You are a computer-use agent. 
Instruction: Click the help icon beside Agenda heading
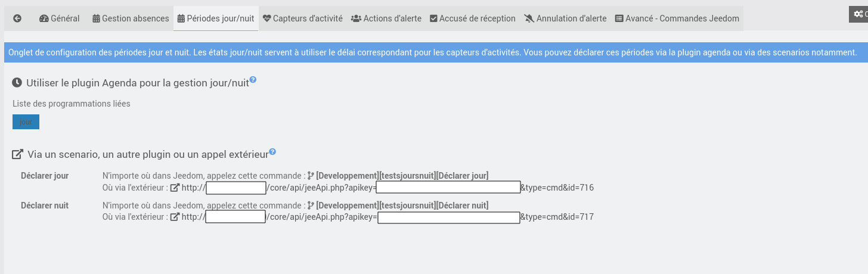253,80
